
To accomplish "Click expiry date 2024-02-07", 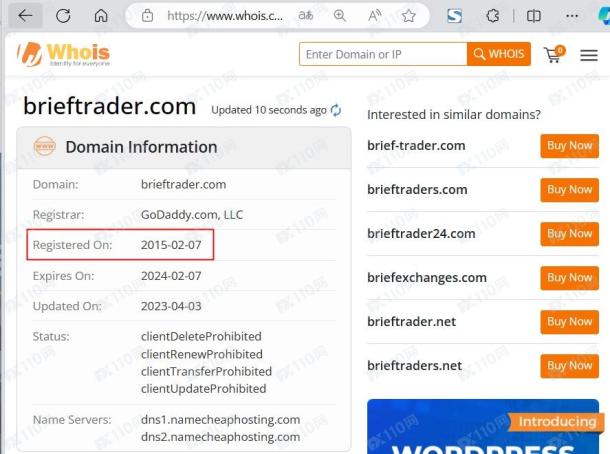I will pyautogui.click(x=171, y=276).
